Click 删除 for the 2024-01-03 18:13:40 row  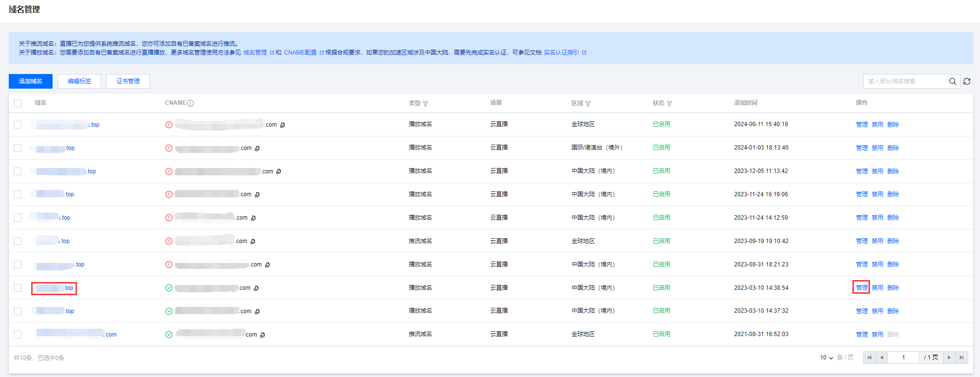point(893,148)
